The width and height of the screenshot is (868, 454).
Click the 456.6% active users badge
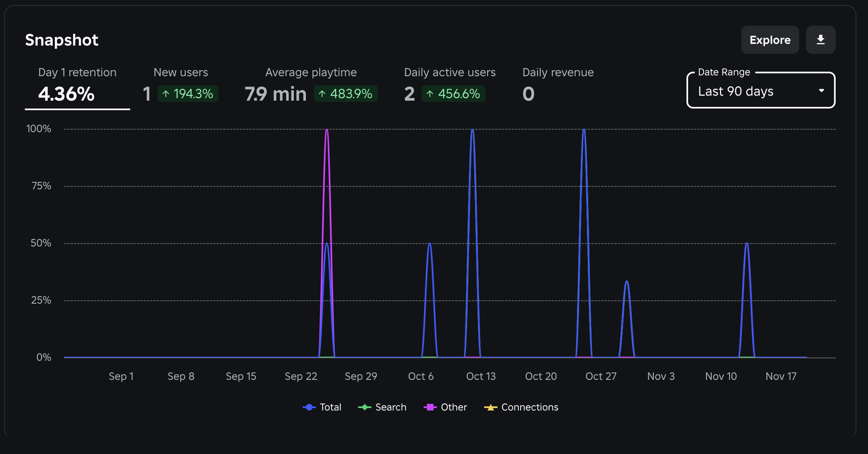(x=453, y=94)
